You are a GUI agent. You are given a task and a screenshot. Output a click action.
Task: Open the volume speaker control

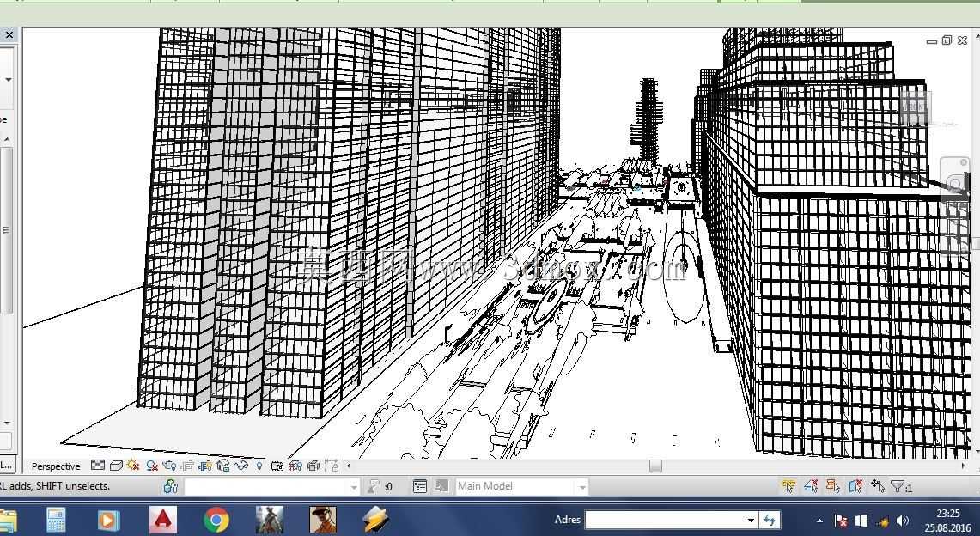coord(903,521)
